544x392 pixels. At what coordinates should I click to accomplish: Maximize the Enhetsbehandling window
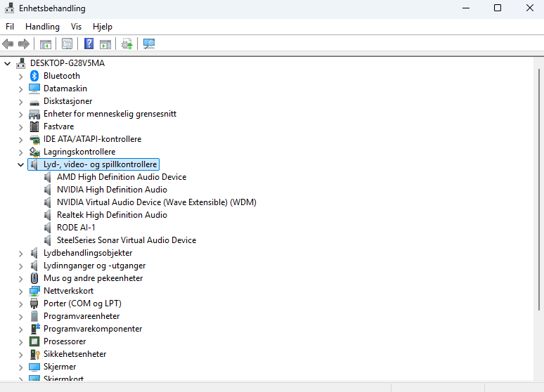click(498, 8)
